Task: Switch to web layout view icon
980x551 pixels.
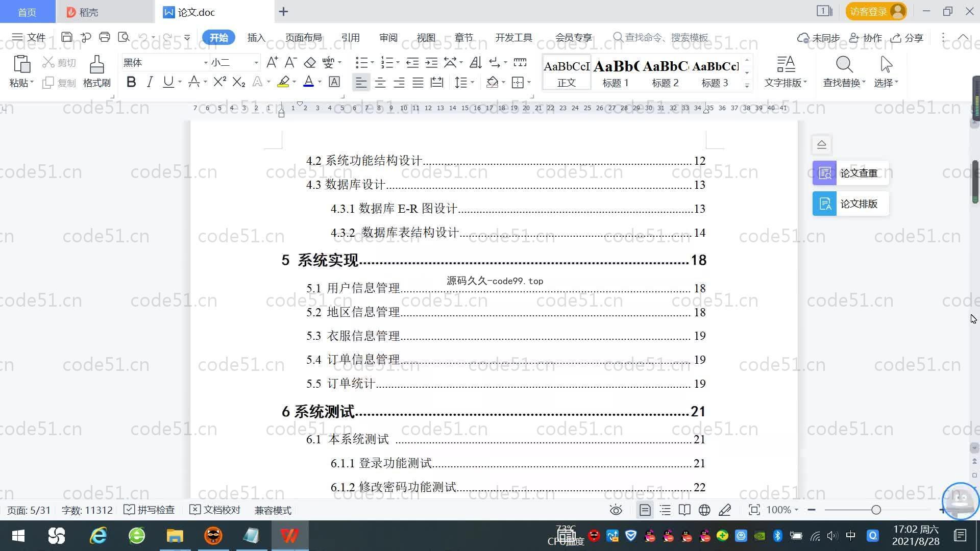Action: click(704, 510)
